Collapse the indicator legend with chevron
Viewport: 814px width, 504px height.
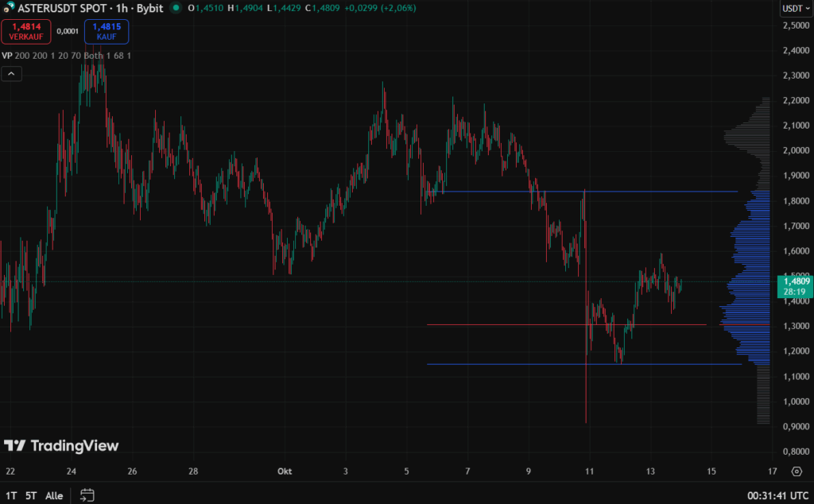pos(12,74)
